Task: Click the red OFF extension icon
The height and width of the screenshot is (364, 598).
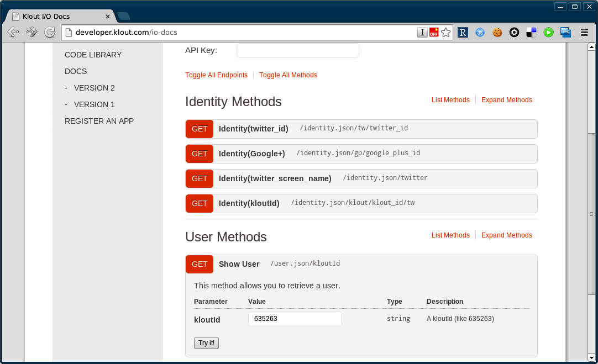Action: [434, 33]
